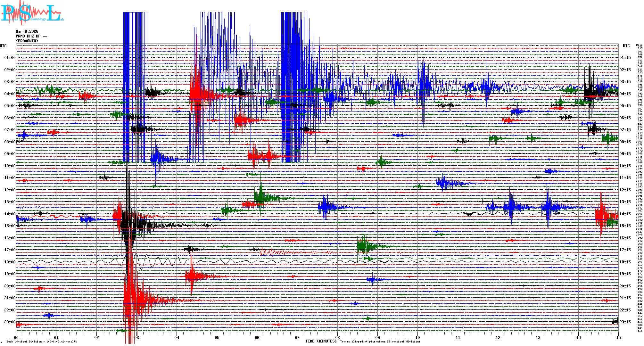Click the TIME (MINUTES) axis title

(321, 341)
